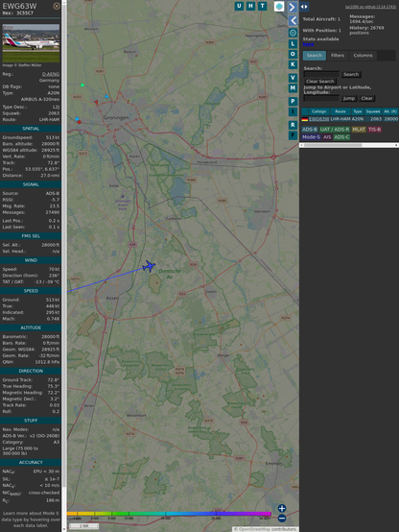399x532 pixels.
Task: Select EWG63W callsign in aircraft table
Action: pyautogui.click(x=319, y=119)
